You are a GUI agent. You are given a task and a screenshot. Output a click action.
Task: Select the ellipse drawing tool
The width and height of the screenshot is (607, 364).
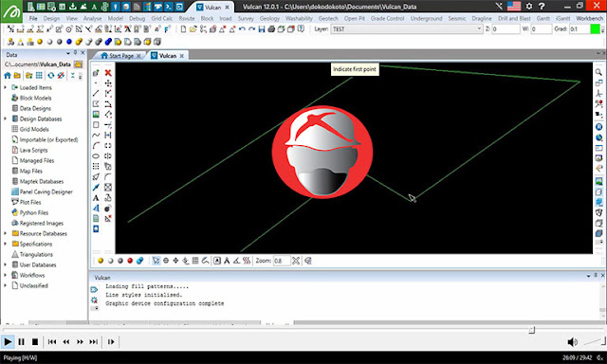[96, 155]
